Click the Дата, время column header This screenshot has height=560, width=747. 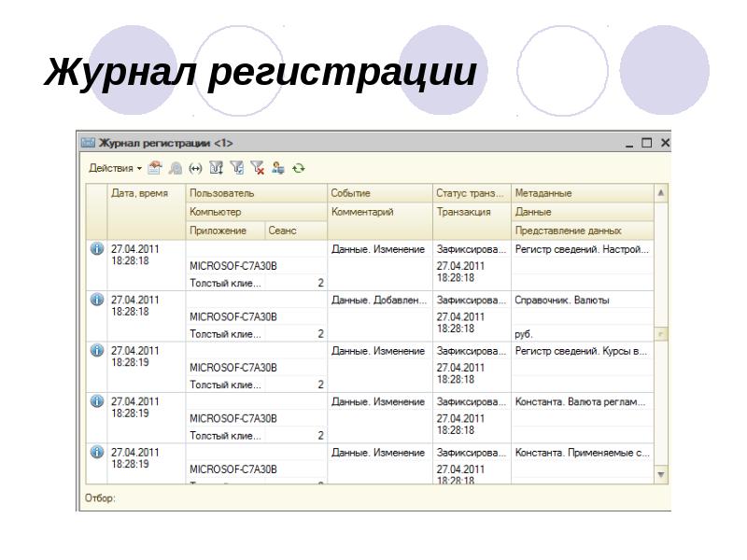(x=147, y=212)
